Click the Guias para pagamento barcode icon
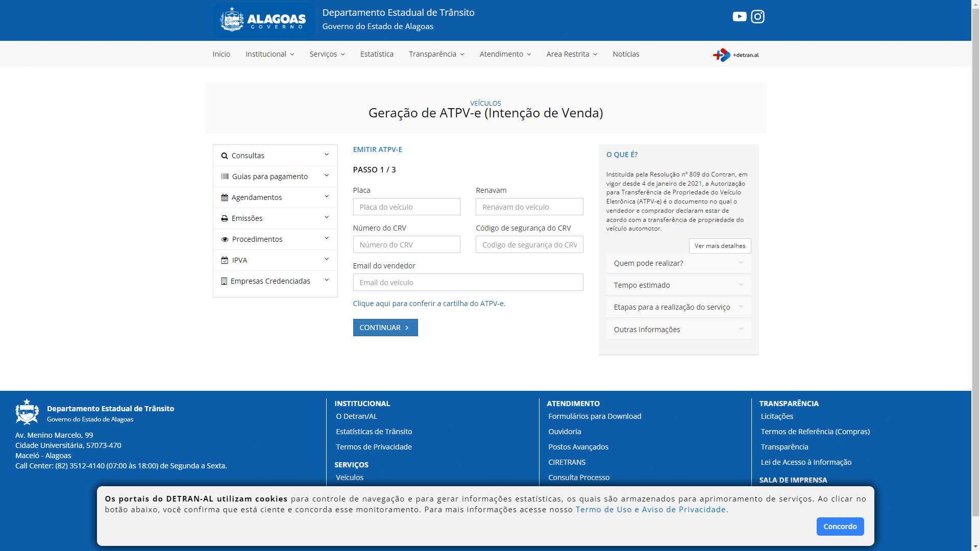This screenshot has height=551, width=980. point(225,177)
